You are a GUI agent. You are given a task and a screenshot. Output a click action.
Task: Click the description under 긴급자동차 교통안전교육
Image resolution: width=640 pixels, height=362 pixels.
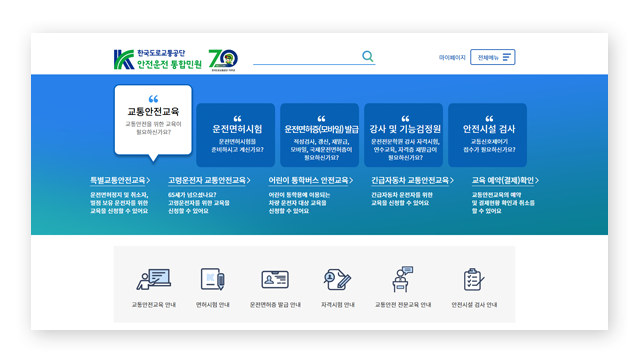[402, 199]
